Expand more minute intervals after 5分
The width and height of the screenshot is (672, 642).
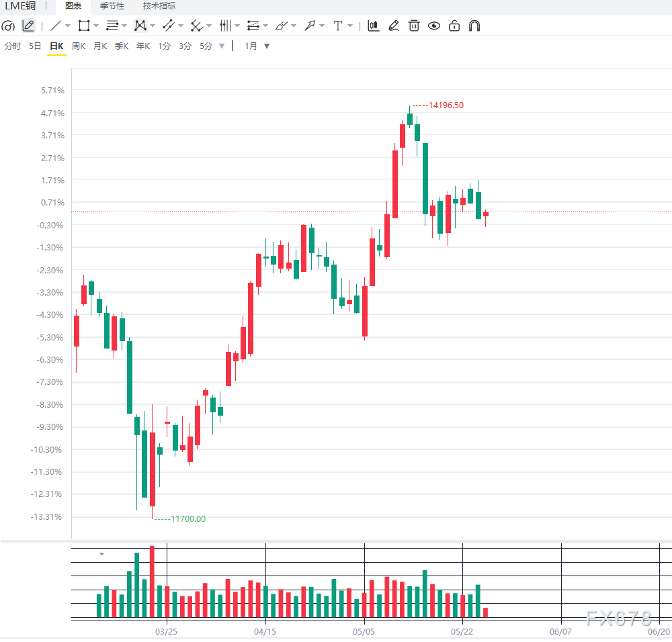pyautogui.click(x=222, y=46)
